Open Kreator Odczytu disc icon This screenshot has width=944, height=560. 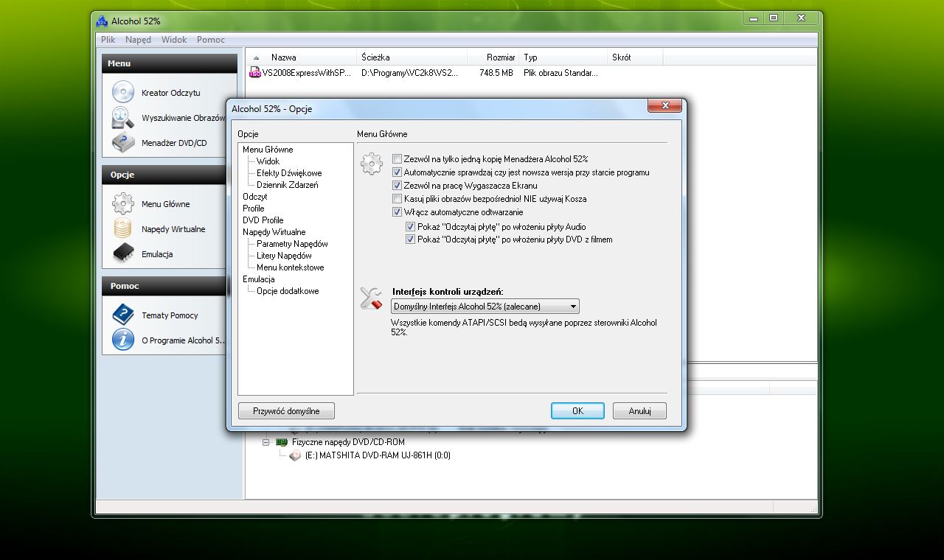[122, 92]
